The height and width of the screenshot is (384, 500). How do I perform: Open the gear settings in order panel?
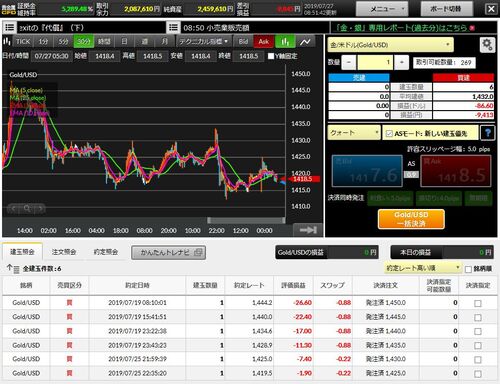click(x=487, y=45)
